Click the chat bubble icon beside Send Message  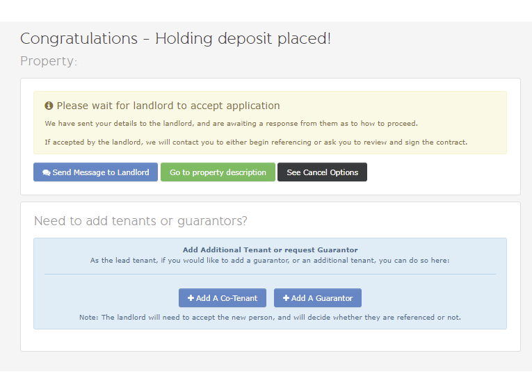click(47, 172)
